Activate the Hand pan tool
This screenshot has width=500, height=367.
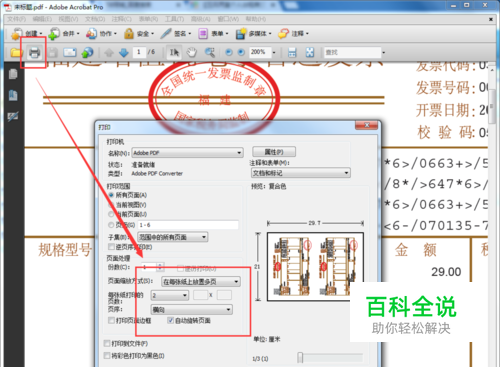click(x=192, y=52)
